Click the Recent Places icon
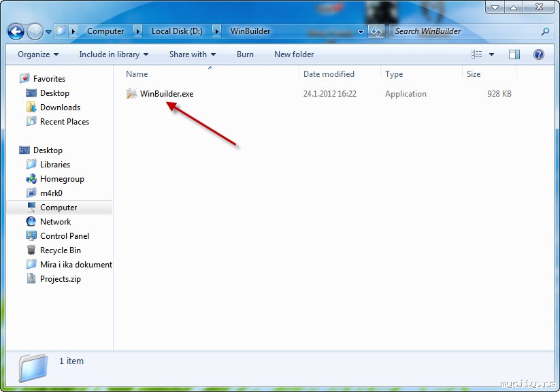560x392 pixels. coord(31,121)
